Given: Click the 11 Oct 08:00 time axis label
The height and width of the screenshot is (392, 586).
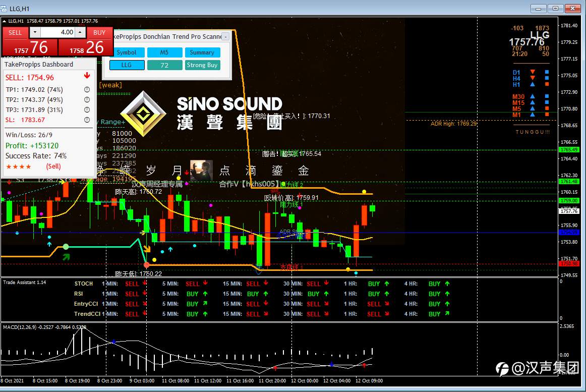Looking at the screenshot, I should (x=175, y=381).
